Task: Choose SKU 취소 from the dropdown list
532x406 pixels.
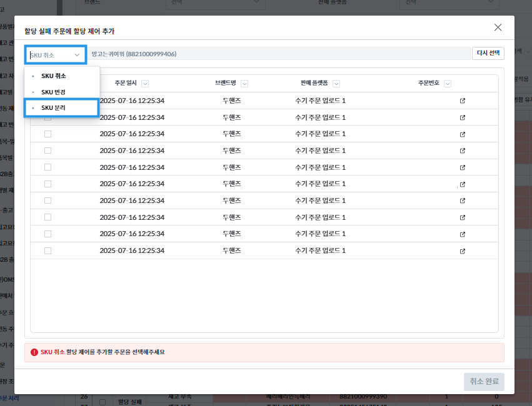Action: tap(54, 76)
